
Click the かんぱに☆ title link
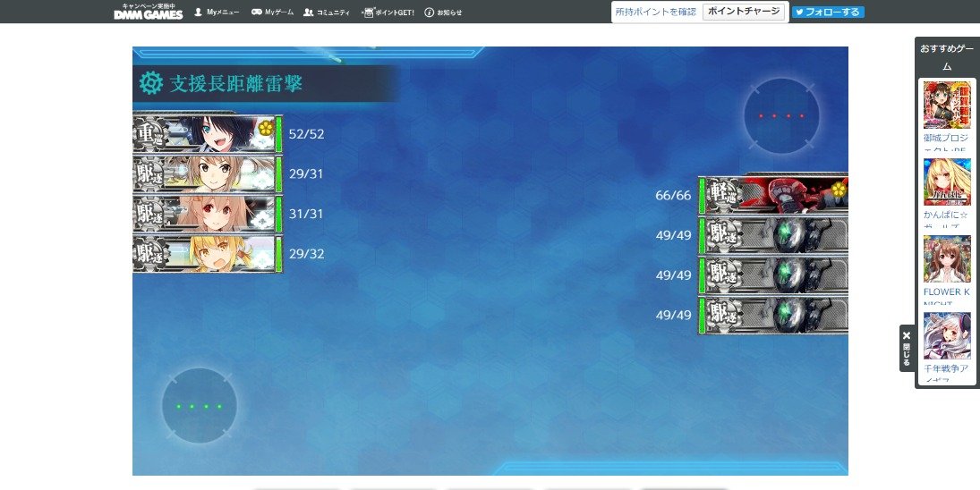tap(946, 220)
